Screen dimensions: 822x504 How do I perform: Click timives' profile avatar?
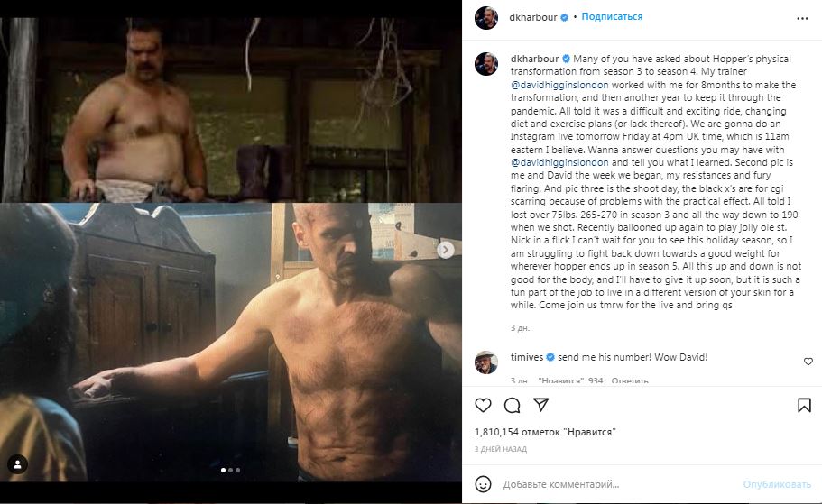[485, 362]
